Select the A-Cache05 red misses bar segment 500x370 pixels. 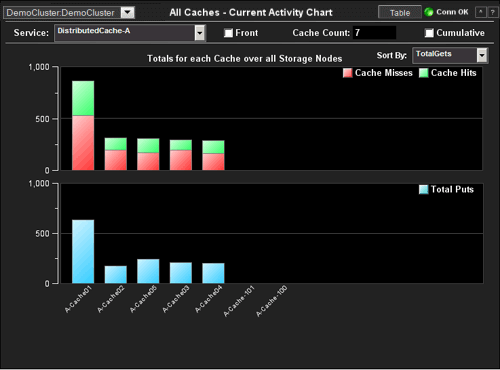[x=148, y=161]
